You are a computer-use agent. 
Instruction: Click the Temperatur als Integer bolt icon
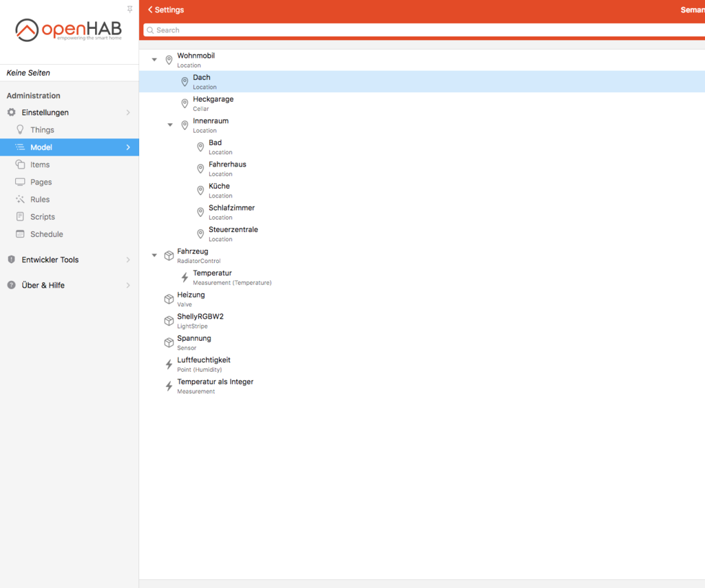pos(169,386)
